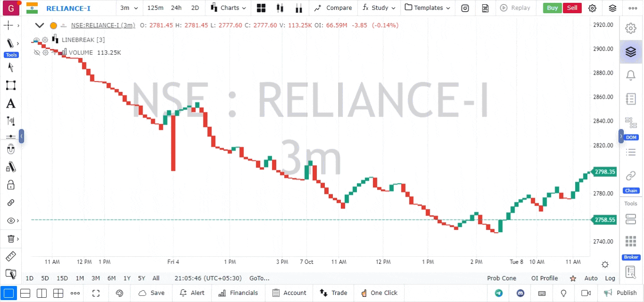The height and width of the screenshot is (302, 644).
Task: Select the text annotation tool
Action: pyautogui.click(x=10, y=104)
